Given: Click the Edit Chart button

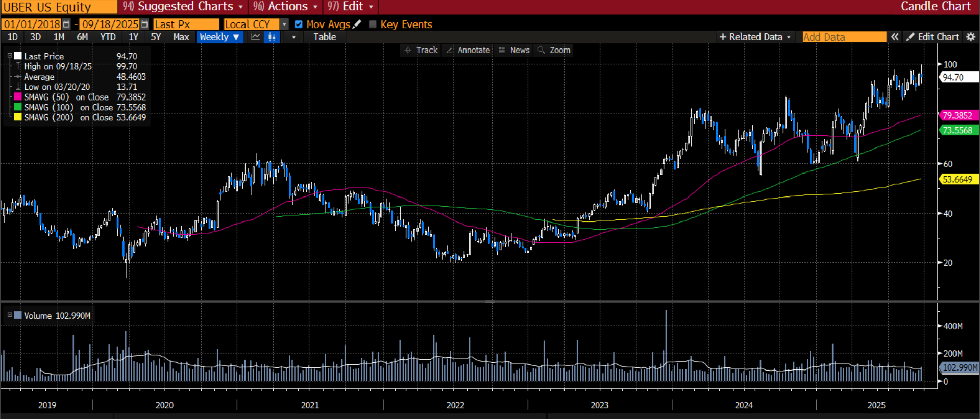Looking at the screenshot, I should point(933,37).
